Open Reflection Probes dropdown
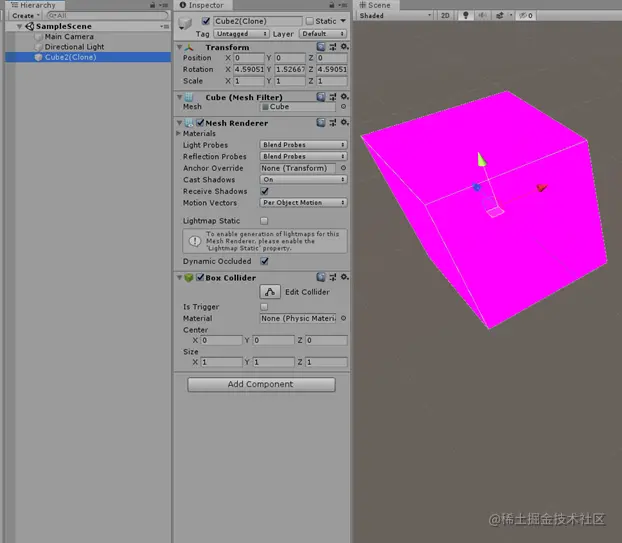This screenshot has width=622, height=543. point(303,156)
